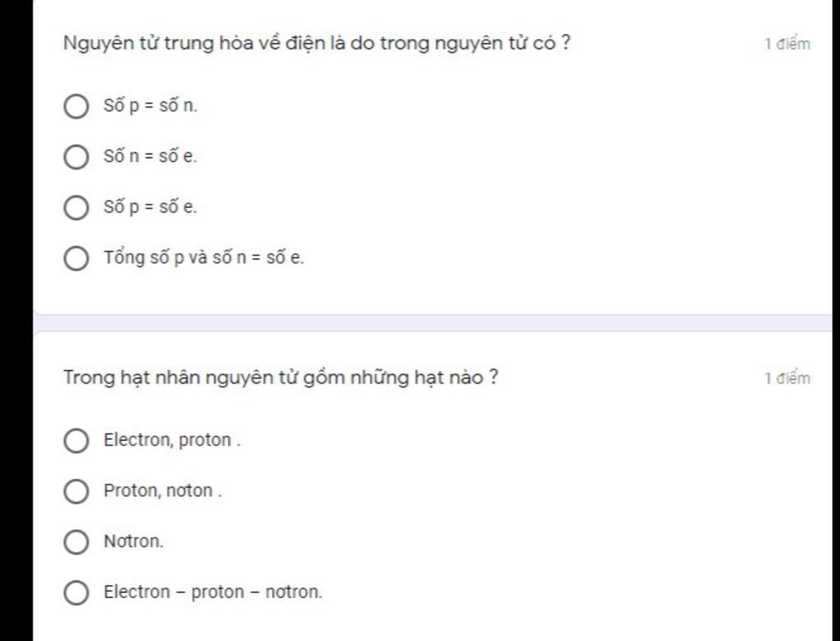Click the answer text 'Tổng số p và số n = số e.'

(x=204, y=257)
